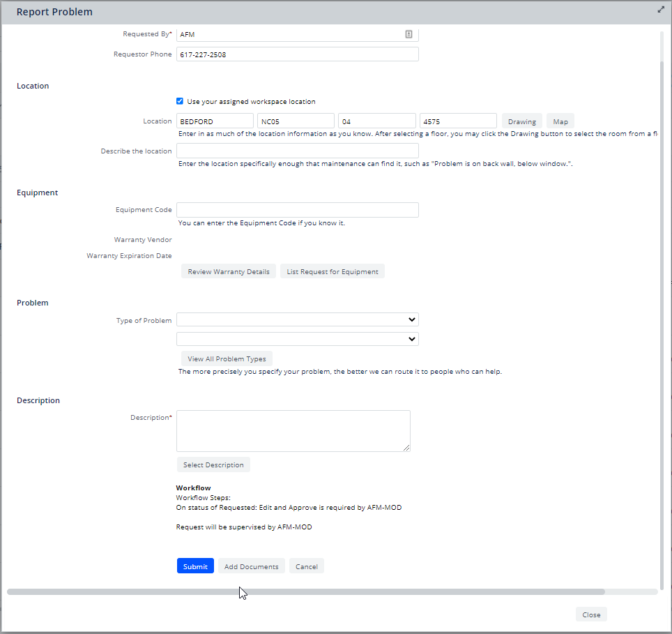This screenshot has height=634, width=672.
Task: Open the Map for location
Action: click(560, 121)
